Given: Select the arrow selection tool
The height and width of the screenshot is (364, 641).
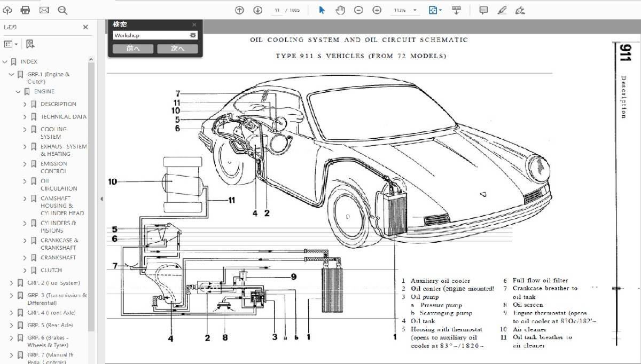Looking at the screenshot, I should click(322, 10).
